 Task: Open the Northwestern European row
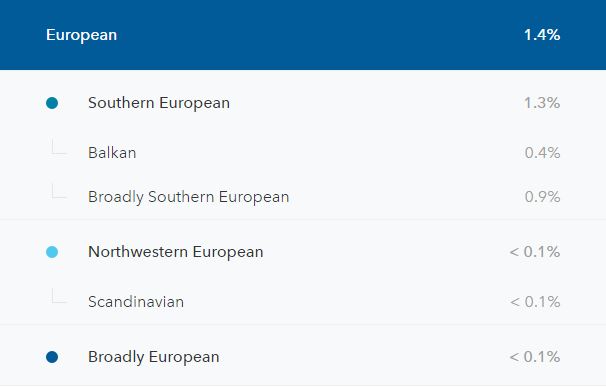(x=303, y=252)
